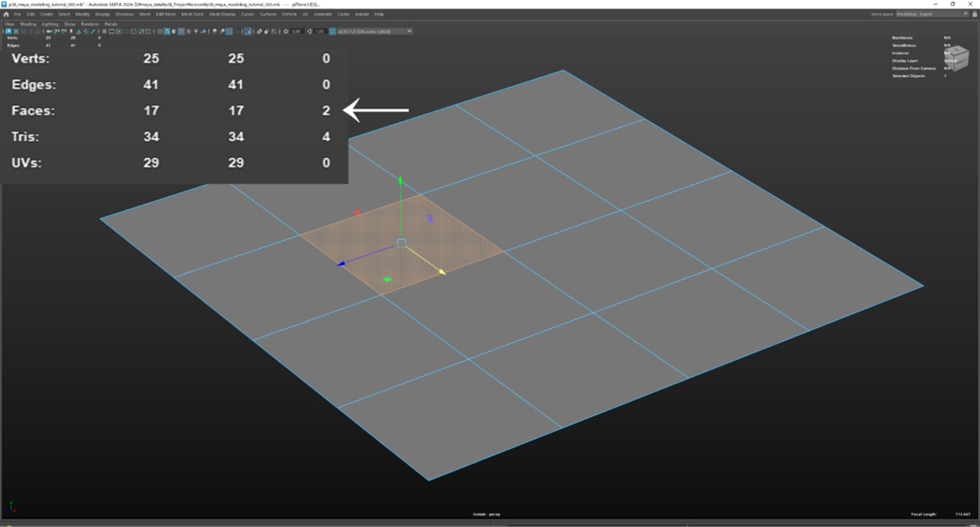Open the Mesh Tools menu
980x527 pixels.
click(192, 14)
